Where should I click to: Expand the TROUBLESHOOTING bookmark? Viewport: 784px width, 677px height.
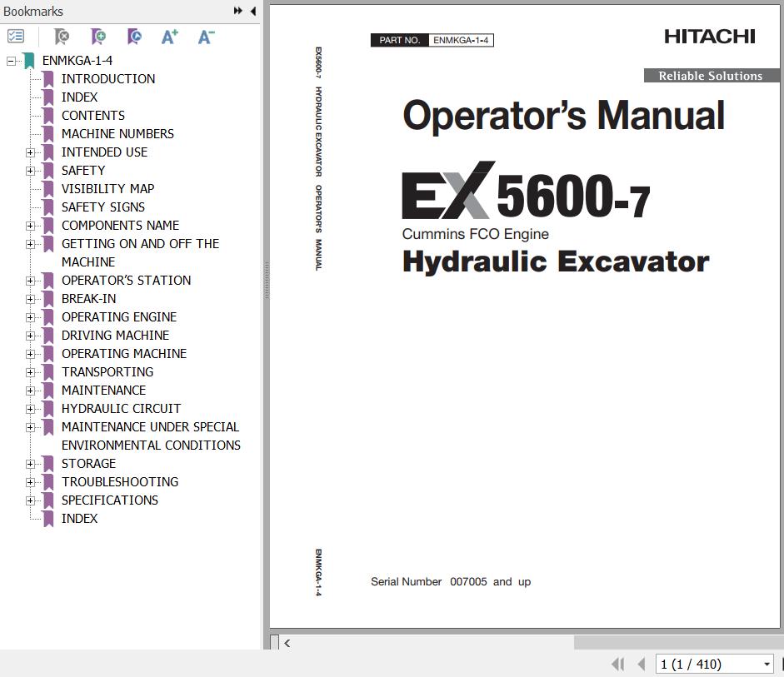point(30,482)
